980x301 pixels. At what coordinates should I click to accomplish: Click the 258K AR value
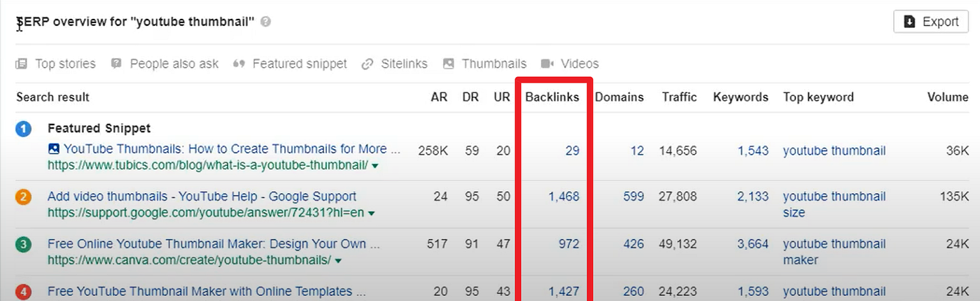[x=433, y=150]
